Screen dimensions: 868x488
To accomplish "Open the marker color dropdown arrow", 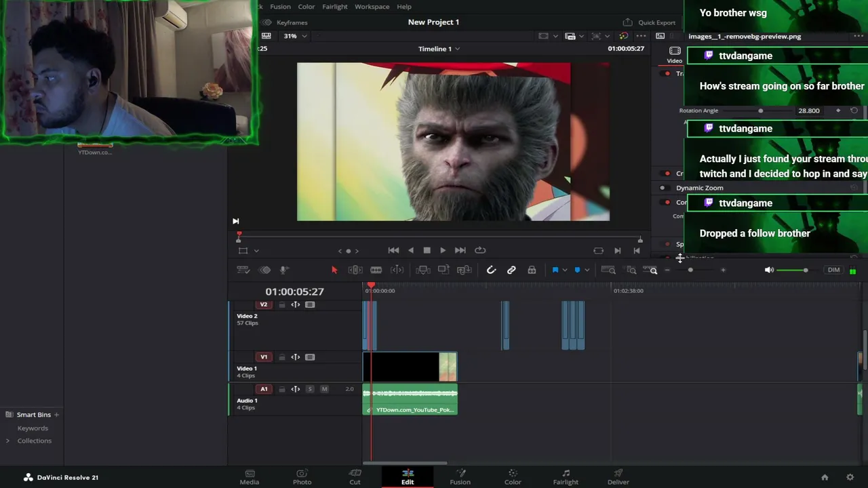I will (587, 270).
